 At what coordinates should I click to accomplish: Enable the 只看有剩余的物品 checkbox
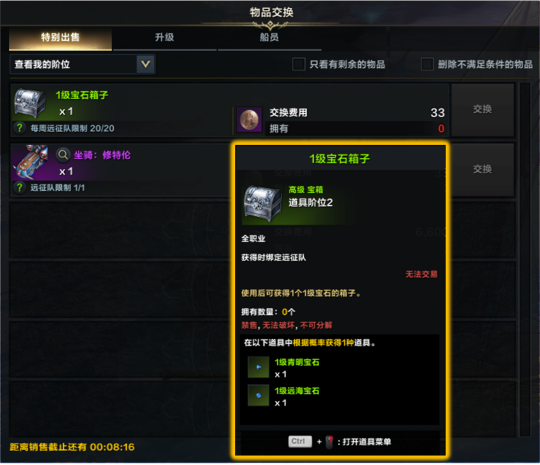(299, 64)
